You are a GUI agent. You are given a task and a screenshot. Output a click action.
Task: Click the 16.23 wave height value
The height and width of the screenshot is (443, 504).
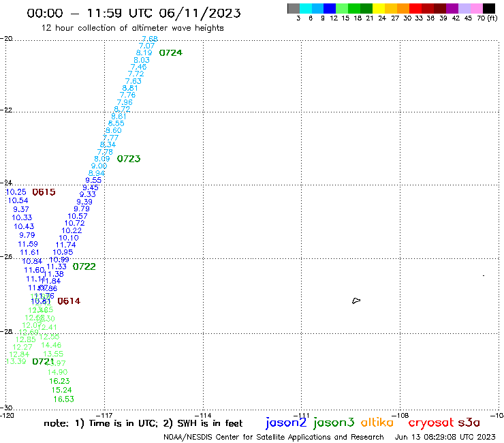click(59, 381)
